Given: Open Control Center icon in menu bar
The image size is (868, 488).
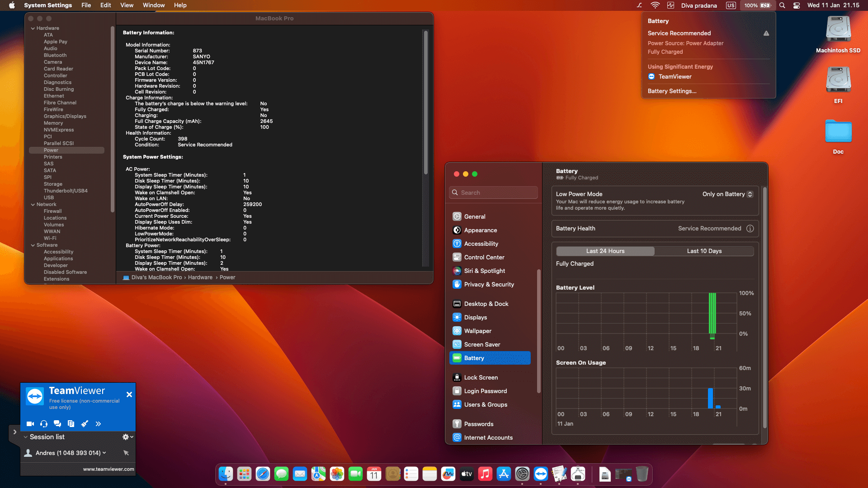Looking at the screenshot, I should pyautogui.click(x=797, y=5).
